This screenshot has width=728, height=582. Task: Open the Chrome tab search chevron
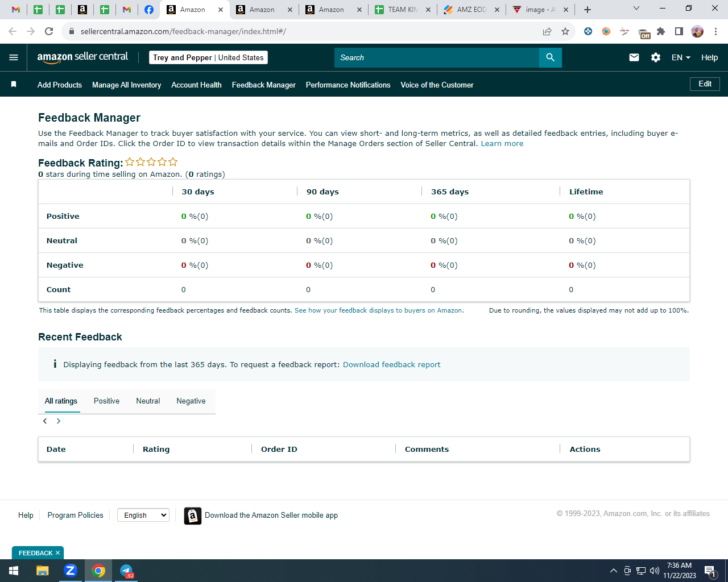tap(636, 9)
